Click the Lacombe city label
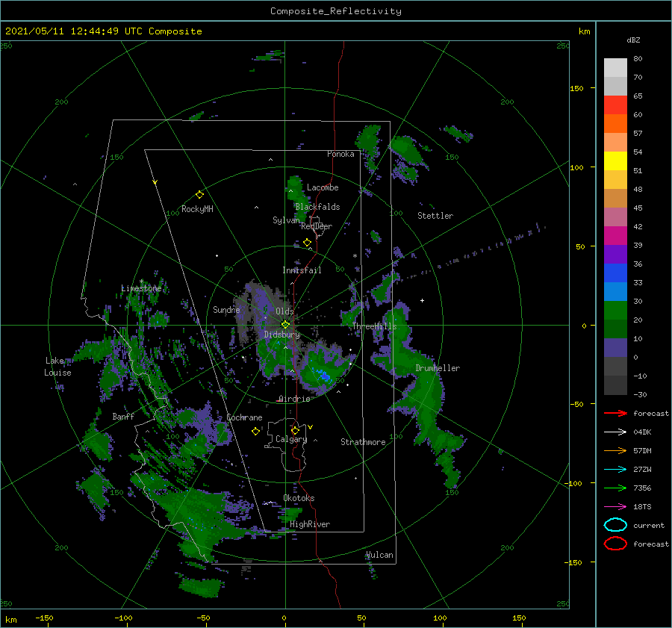This screenshot has width=672, height=628. click(323, 187)
